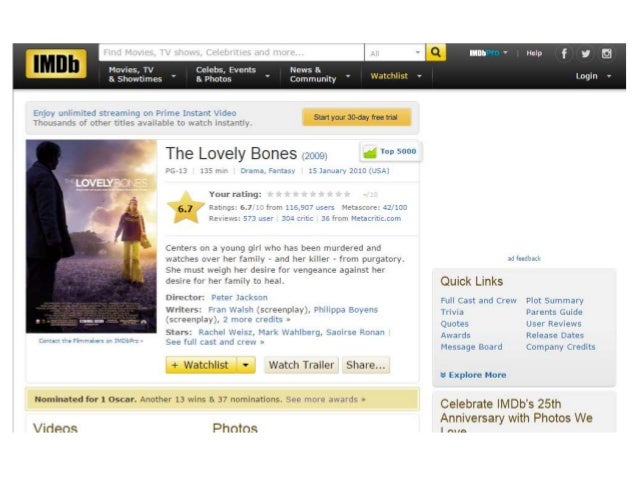Viewport: 638px width, 479px height.
Task: Open the Peter Jackson director link
Action: 239,297
